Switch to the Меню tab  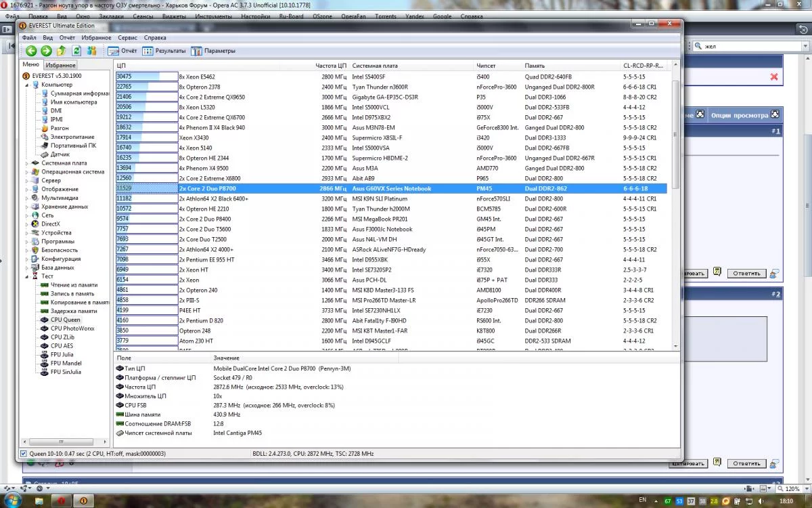tap(31, 65)
